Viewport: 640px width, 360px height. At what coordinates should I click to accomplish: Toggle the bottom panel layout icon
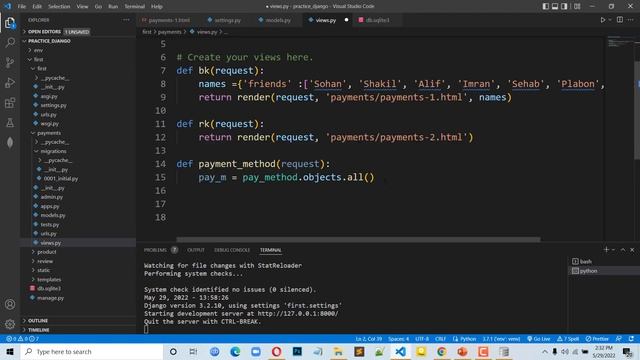(555, 6)
